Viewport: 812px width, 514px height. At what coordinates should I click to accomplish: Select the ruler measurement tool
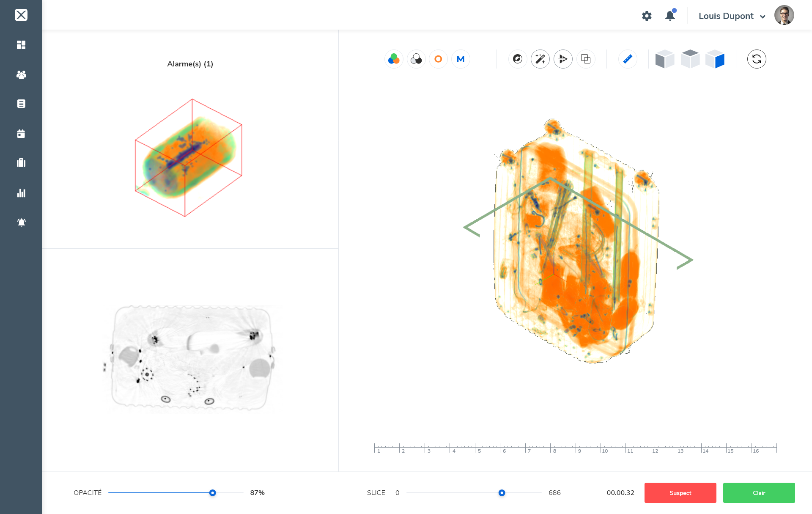tap(628, 59)
